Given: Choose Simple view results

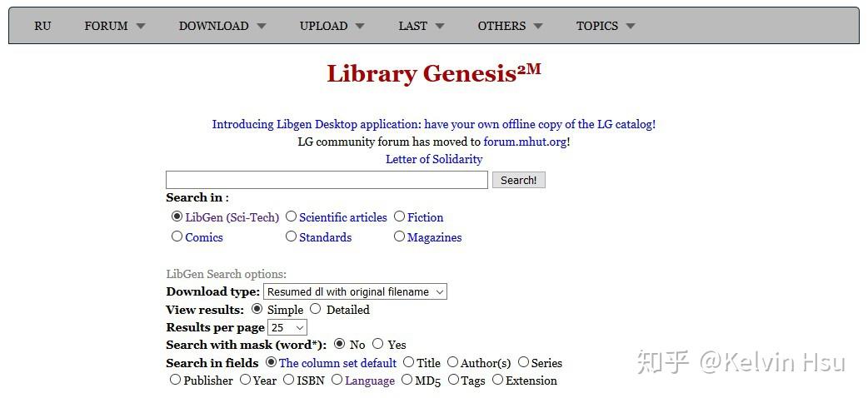Looking at the screenshot, I should [x=257, y=309].
